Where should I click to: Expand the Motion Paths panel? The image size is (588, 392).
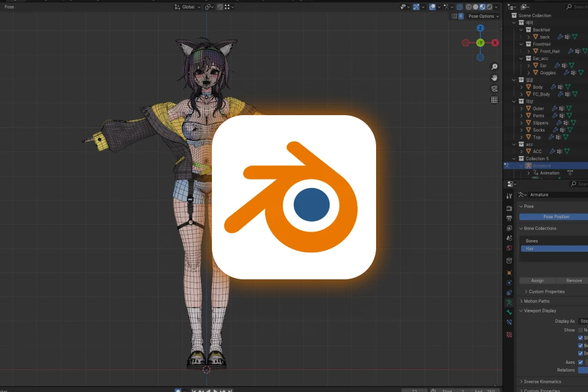point(537,301)
